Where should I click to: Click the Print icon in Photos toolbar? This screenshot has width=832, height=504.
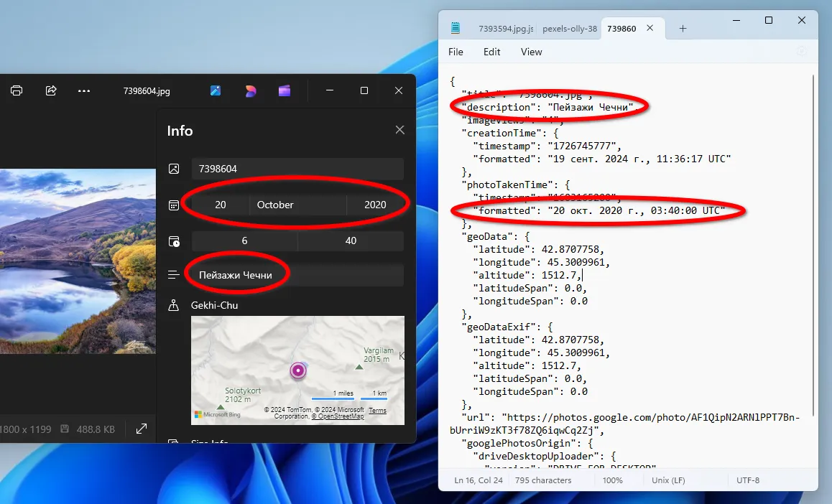point(17,90)
